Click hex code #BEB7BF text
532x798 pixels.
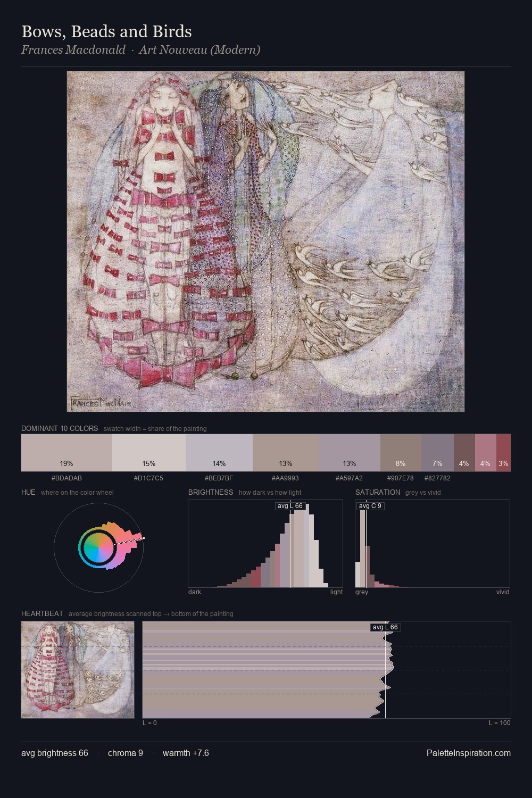(219, 478)
